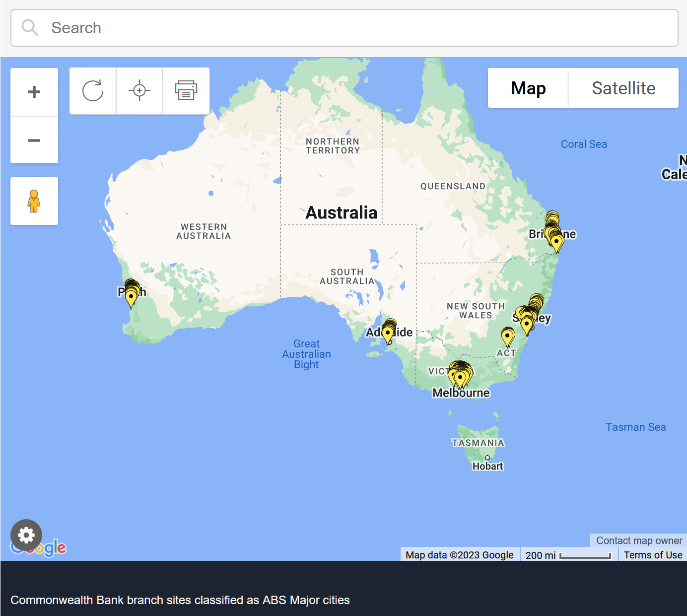Click the Coral Sea label
Screen dimensions: 687x616
[584, 144]
